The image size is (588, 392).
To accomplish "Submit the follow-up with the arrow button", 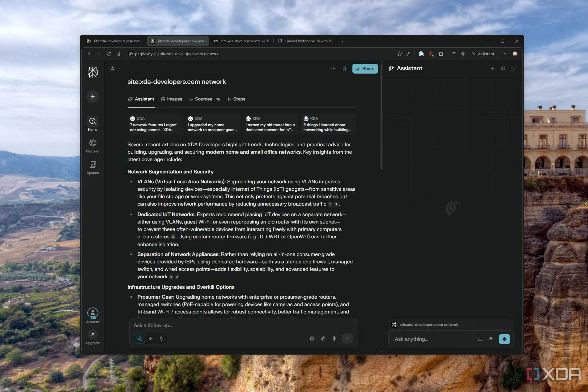I will 348,339.
